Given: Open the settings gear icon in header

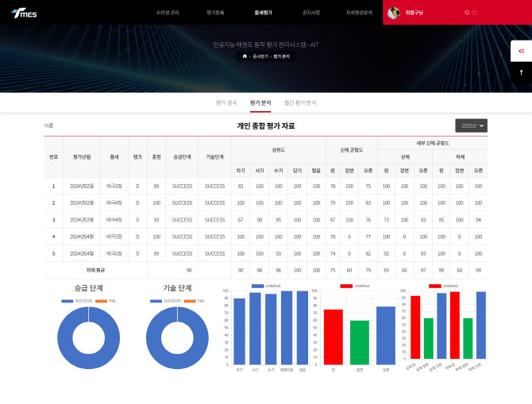Looking at the screenshot, I should tap(466, 13).
